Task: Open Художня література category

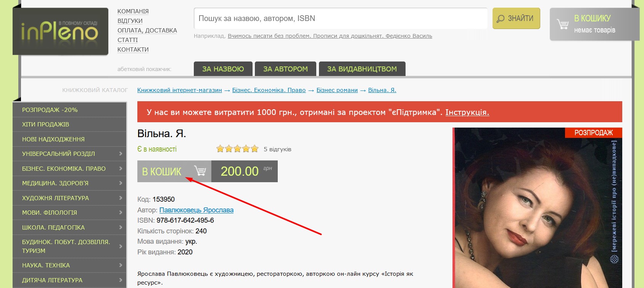Action: [69, 198]
